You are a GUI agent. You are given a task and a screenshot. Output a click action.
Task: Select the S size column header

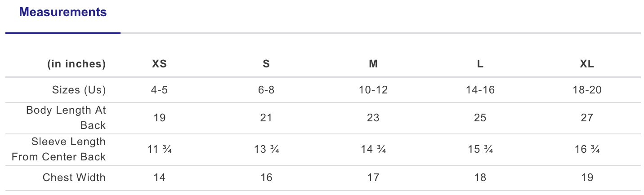click(266, 64)
